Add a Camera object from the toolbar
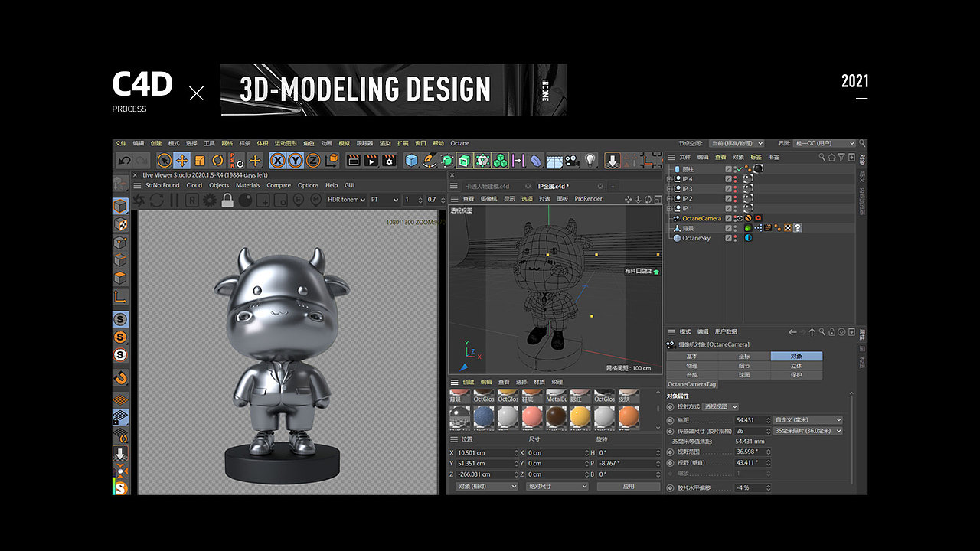 572,161
